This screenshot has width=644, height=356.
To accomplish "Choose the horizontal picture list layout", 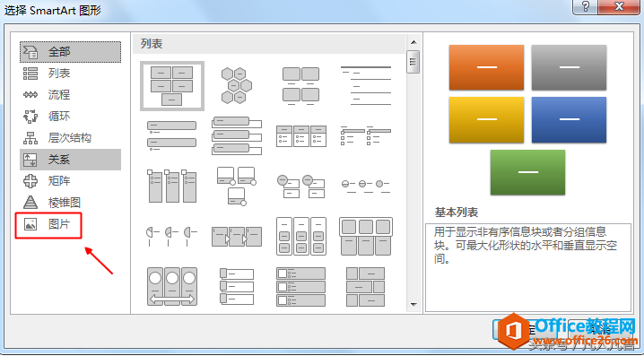I will click(x=366, y=236).
